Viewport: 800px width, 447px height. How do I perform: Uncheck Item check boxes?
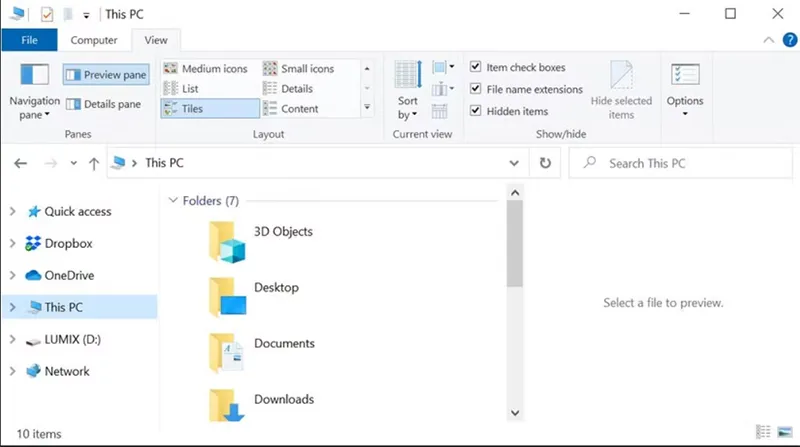coord(476,67)
